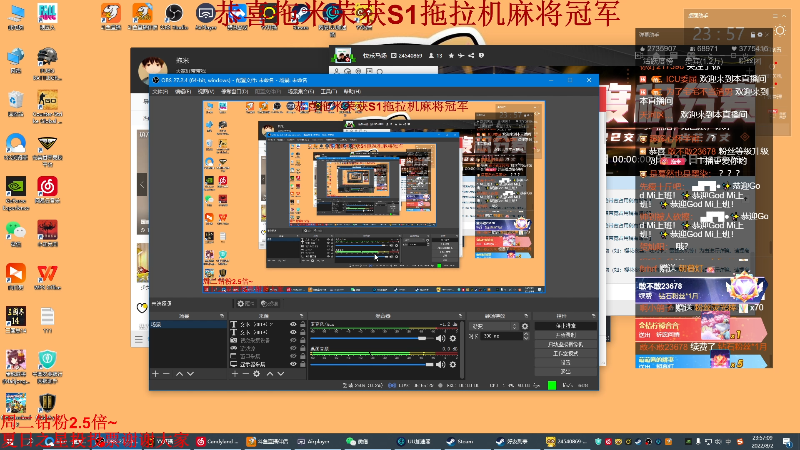Image resolution: width=800 pixels, height=450 pixels.
Task: Open OBS 设置 settings button
Action: (x=566, y=362)
